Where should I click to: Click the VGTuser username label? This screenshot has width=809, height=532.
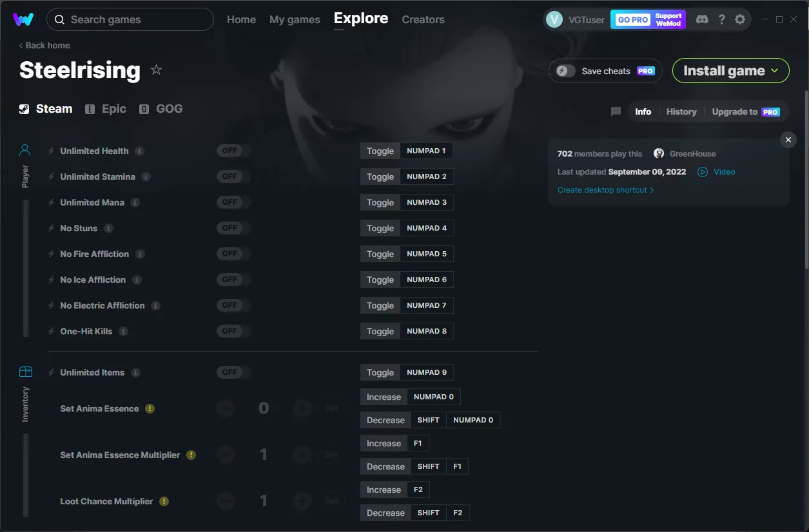587,19
